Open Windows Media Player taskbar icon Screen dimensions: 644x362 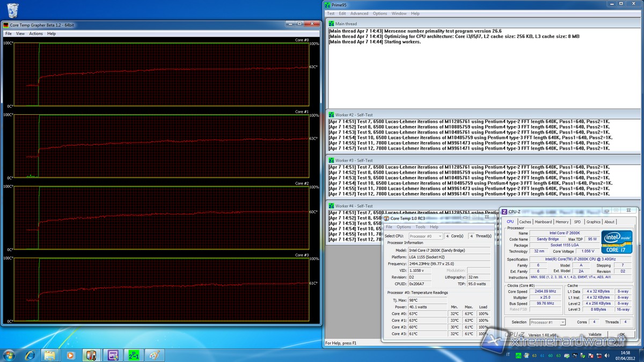(70, 354)
